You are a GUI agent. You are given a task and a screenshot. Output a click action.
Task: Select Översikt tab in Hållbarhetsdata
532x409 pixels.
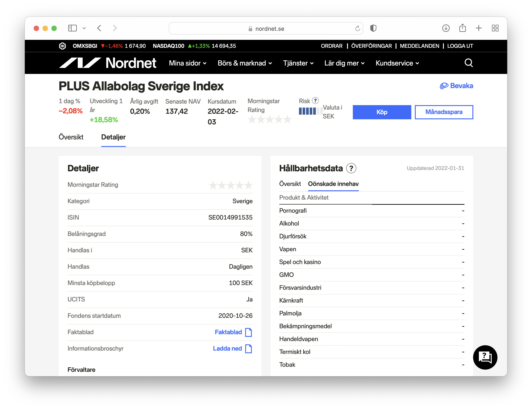point(290,184)
